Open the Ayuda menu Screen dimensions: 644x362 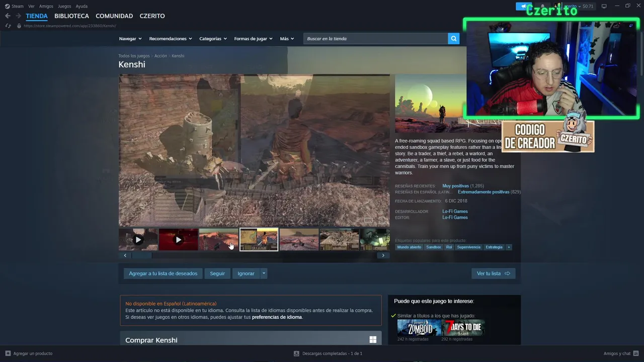(x=82, y=7)
